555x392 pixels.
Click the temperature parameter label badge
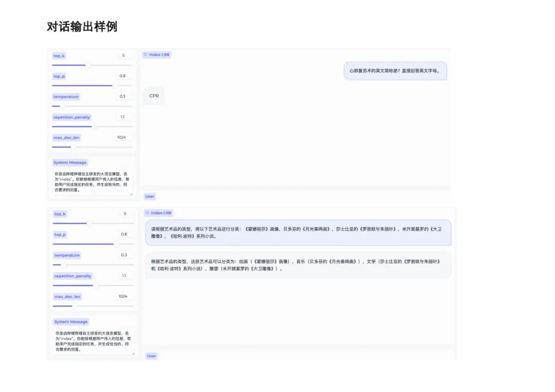point(65,96)
